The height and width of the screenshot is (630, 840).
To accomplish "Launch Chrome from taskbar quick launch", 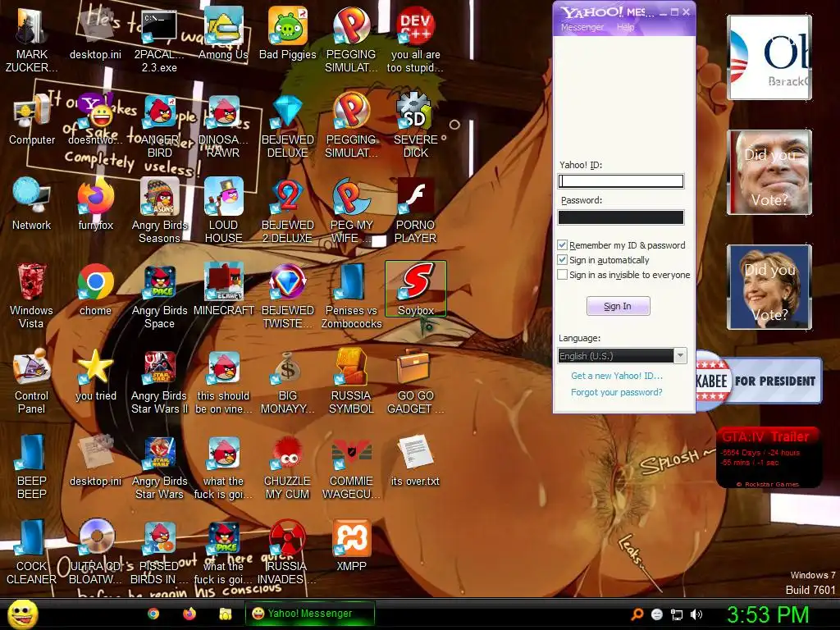I will click(x=153, y=614).
